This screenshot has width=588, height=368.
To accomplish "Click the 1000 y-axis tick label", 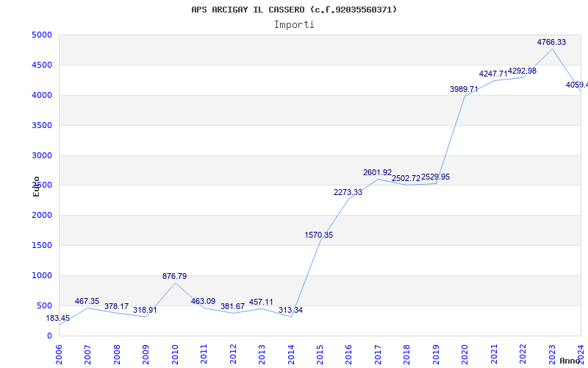I will [x=42, y=275].
